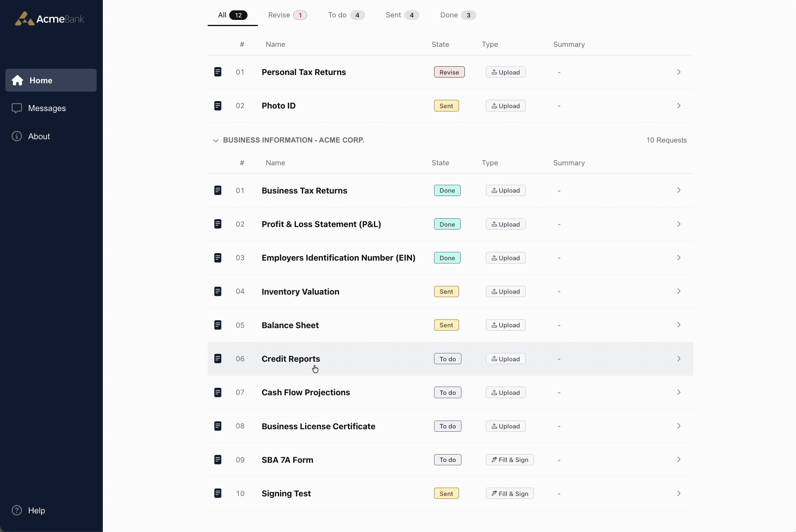Click the pencil icon on SBA 7A Form
This screenshot has width=796, height=532.
pyautogui.click(x=495, y=459)
